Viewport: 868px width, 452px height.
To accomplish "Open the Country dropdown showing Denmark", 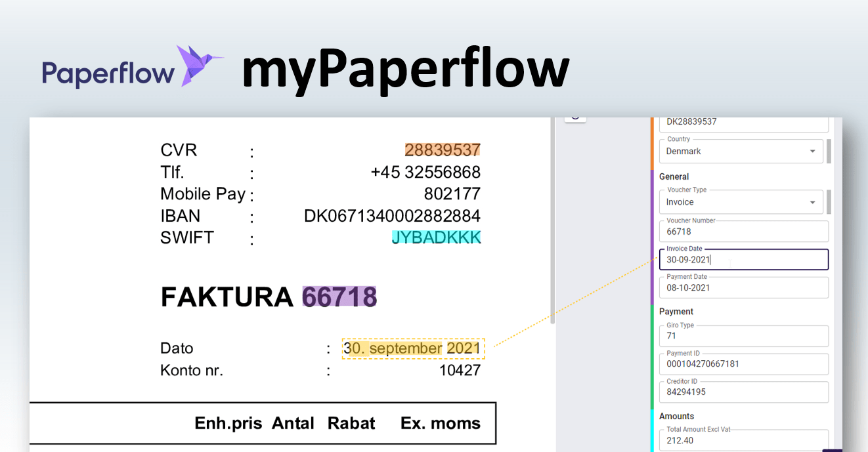I will pyautogui.click(x=741, y=151).
